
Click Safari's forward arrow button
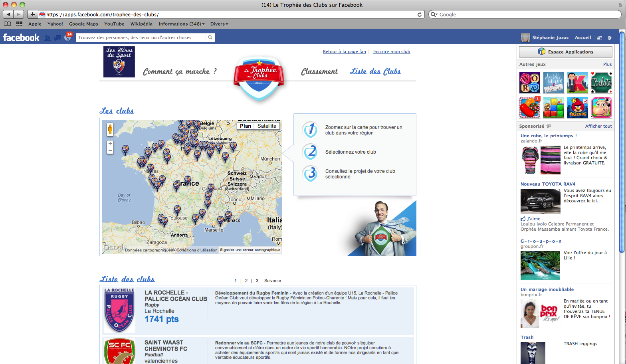coord(19,14)
